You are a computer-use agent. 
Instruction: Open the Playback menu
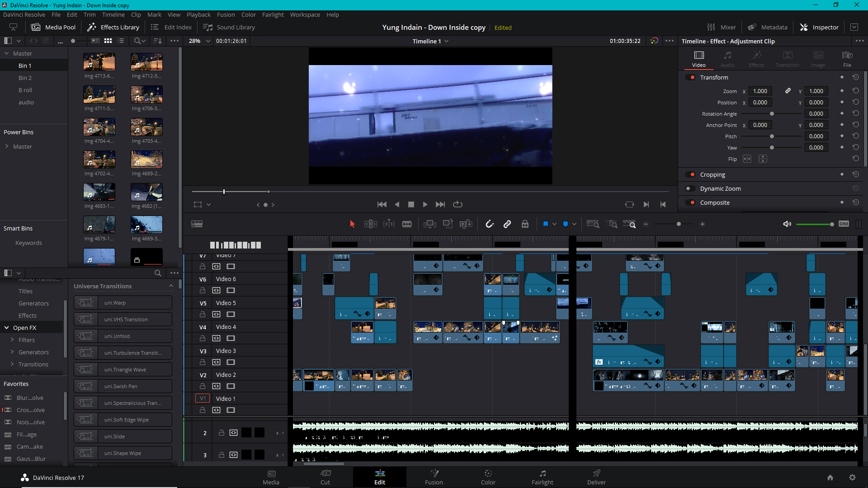click(x=198, y=14)
